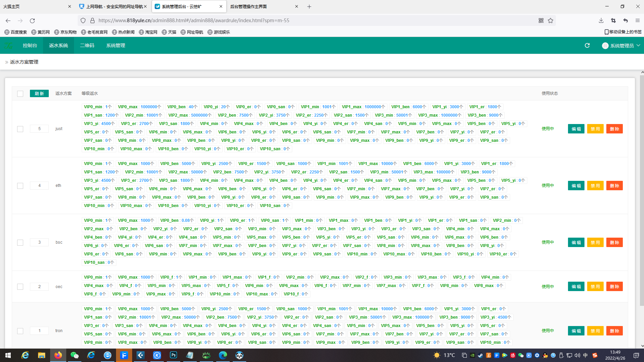Click 编辑 for the oec row

pyautogui.click(x=576, y=286)
